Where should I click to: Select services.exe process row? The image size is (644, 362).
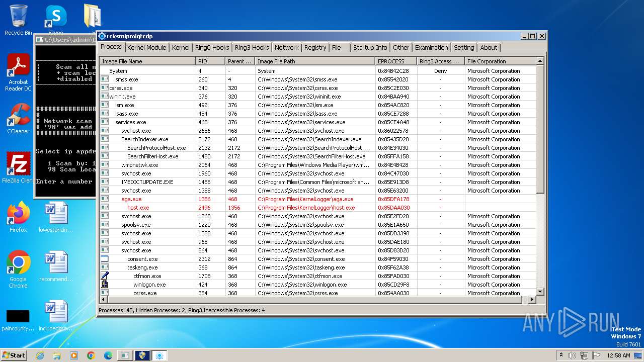coord(317,122)
